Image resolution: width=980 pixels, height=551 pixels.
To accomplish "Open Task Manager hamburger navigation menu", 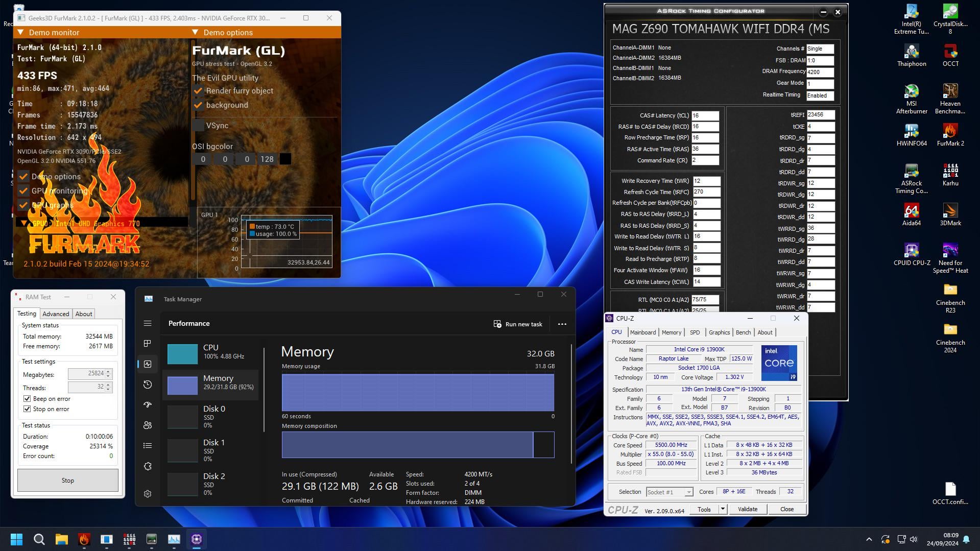I will coord(148,323).
